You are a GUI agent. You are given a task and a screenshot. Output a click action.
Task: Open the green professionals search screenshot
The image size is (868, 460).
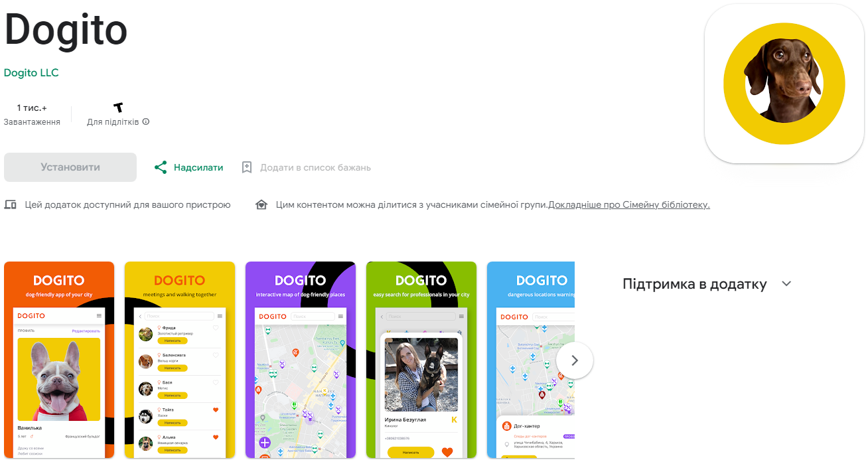(421, 360)
